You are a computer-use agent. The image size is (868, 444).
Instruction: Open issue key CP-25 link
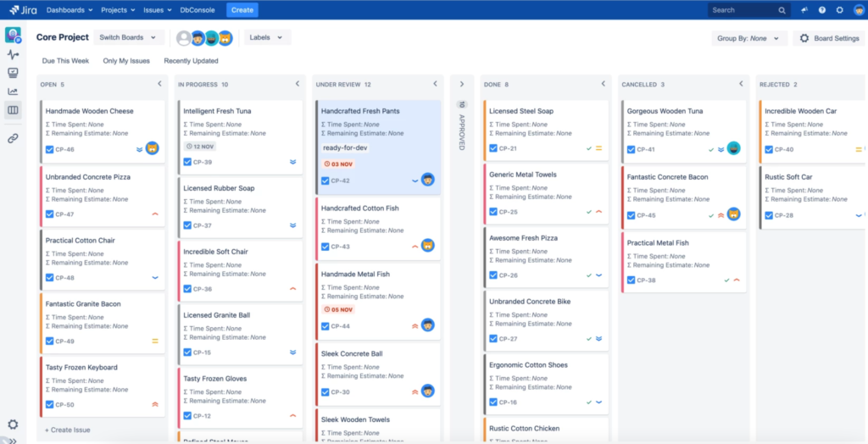click(x=509, y=212)
